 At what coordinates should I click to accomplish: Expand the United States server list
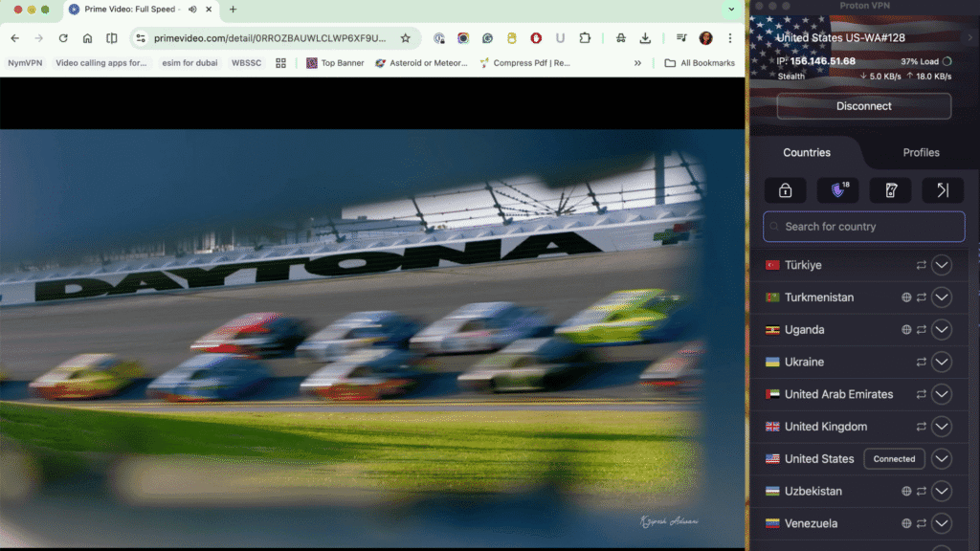[x=942, y=459]
